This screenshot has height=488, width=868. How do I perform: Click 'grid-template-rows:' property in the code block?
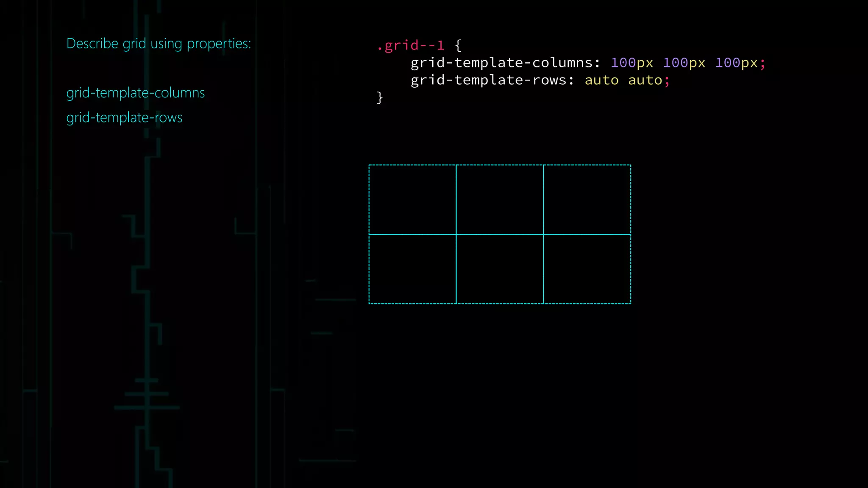(492, 80)
